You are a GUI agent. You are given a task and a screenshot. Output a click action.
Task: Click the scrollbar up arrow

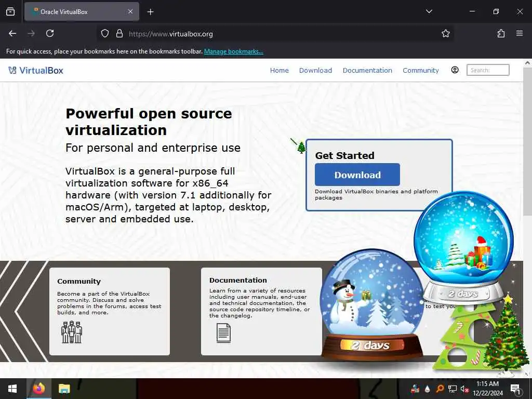point(527,63)
